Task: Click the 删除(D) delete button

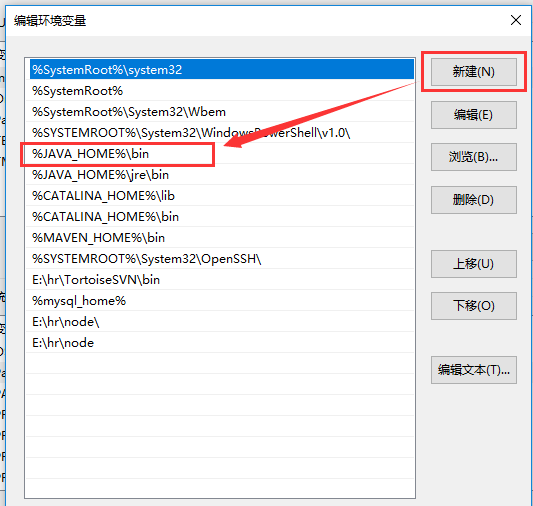Action: click(x=474, y=200)
